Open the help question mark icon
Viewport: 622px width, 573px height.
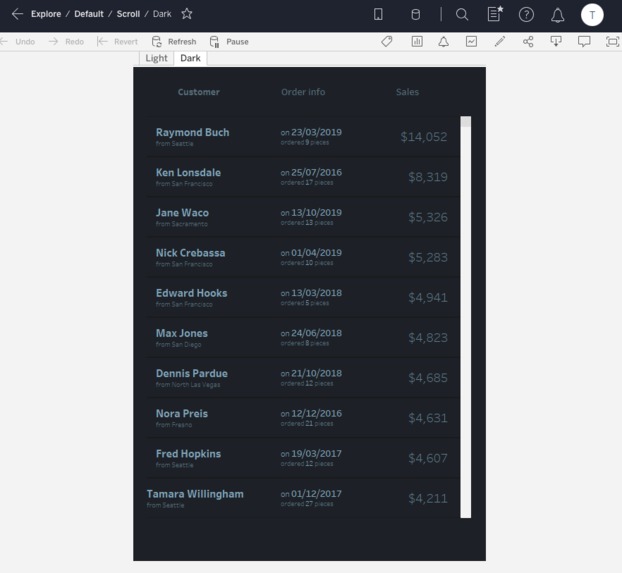pos(526,15)
